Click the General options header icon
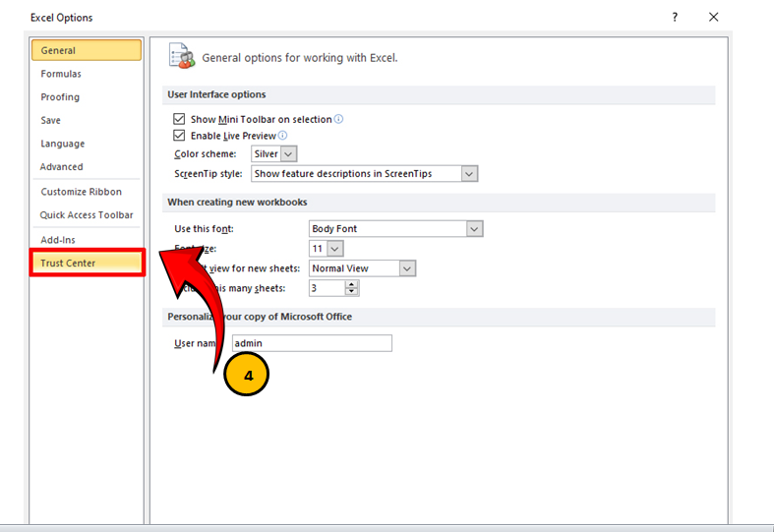Screen dimensions: 774x532 point(181,56)
